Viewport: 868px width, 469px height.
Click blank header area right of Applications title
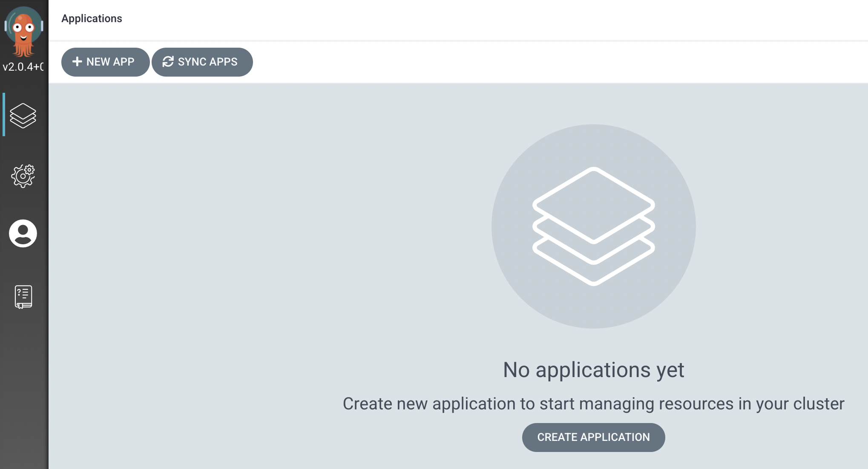coord(490,19)
